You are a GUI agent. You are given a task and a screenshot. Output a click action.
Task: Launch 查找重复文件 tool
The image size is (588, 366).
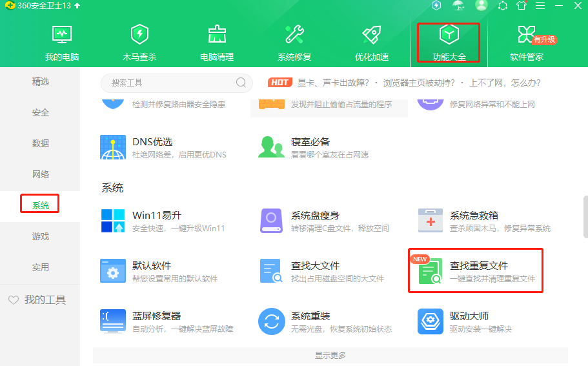(x=476, y=271)
